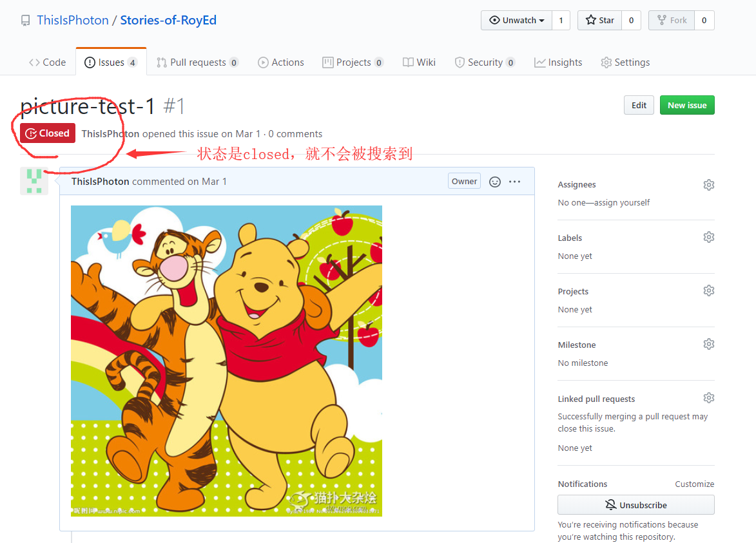This screenshot has height=543, width=756.
Task: Click the Labels heading
Action: [570, 238]
